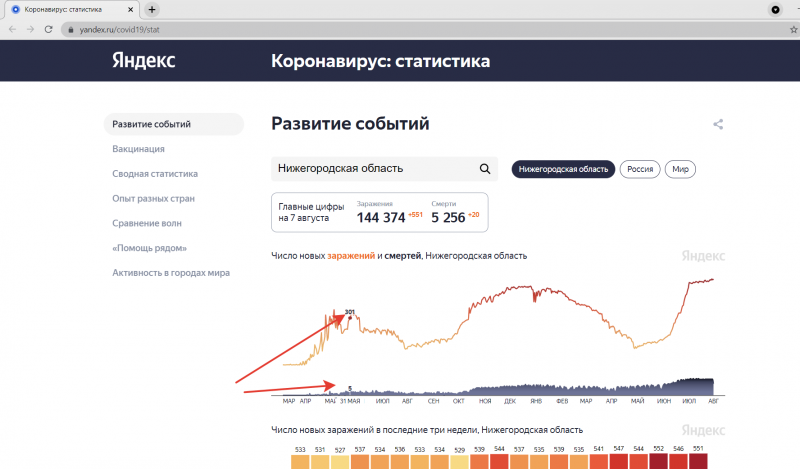Image resolution: width=800 pixels, height=469 pixels.
Task: Select Россия region chip
Action: point(640,169)
